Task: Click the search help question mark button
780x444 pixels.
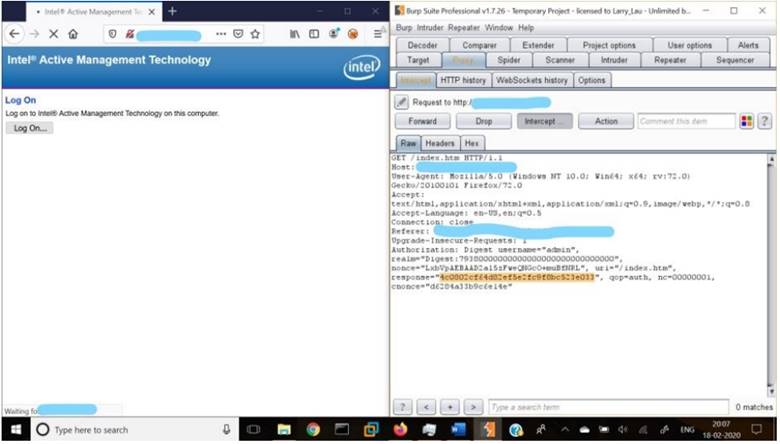Action: click(402, 407)
